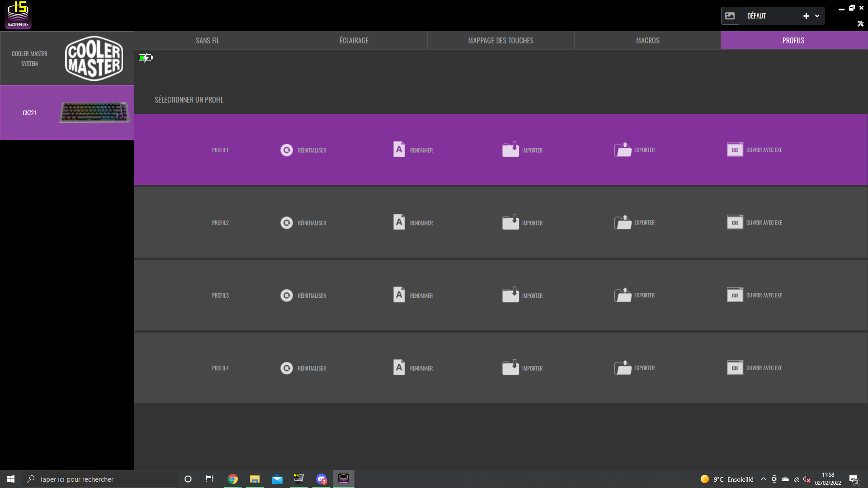Click the Renommer icon for Profil2

coord(399,222)
